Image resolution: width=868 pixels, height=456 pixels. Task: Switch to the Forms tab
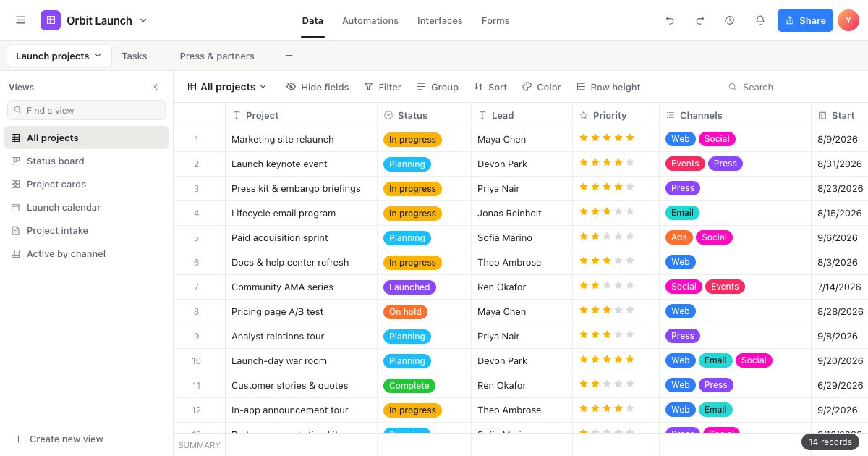pos(495,20)
